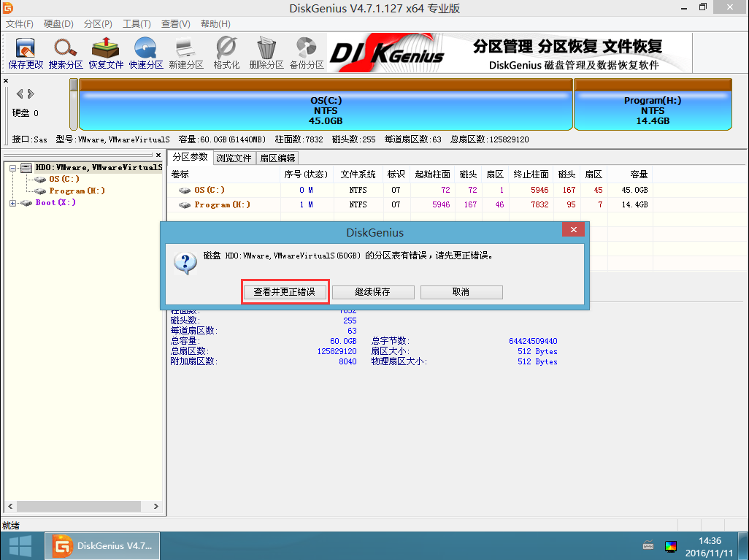Click the Save Changes (保存更改) toolbar icon
Screen dimensions: 749x560
[26, 53]
